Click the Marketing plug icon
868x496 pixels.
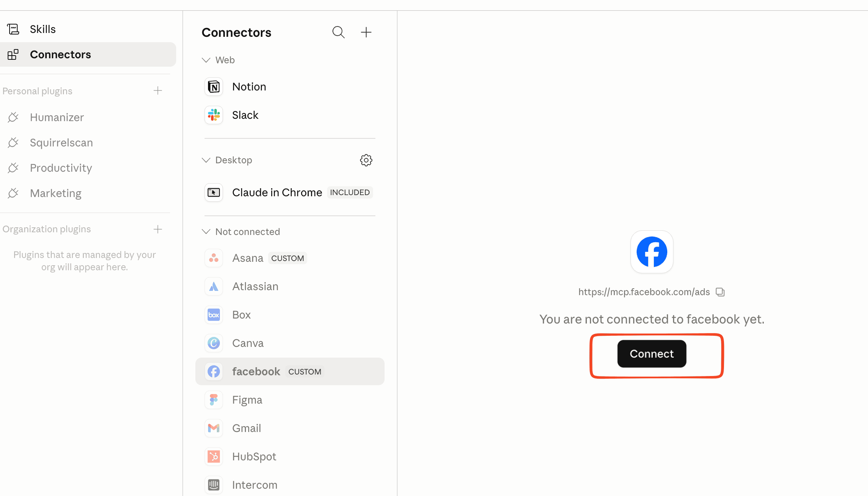[x=13, y=193]
